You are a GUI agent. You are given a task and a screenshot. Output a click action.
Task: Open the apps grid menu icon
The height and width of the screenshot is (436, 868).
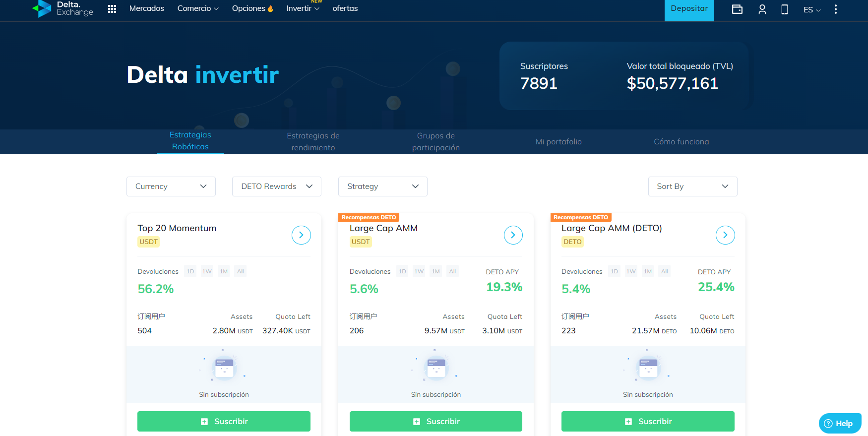coord(112,8)
